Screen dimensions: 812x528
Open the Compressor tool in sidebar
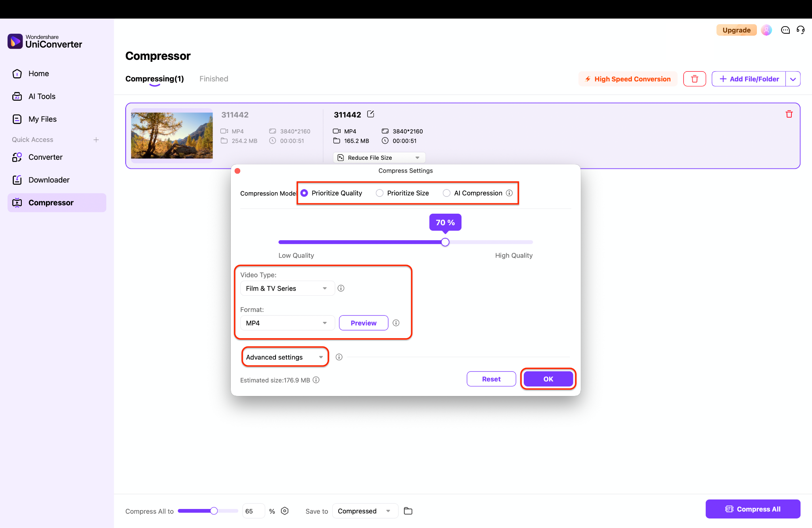51,203
